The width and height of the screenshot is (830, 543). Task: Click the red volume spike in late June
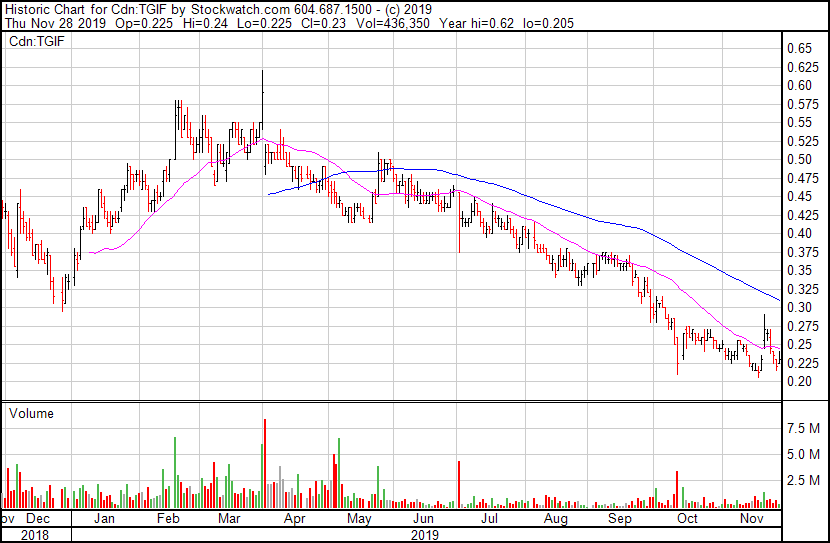click(459, 485)
